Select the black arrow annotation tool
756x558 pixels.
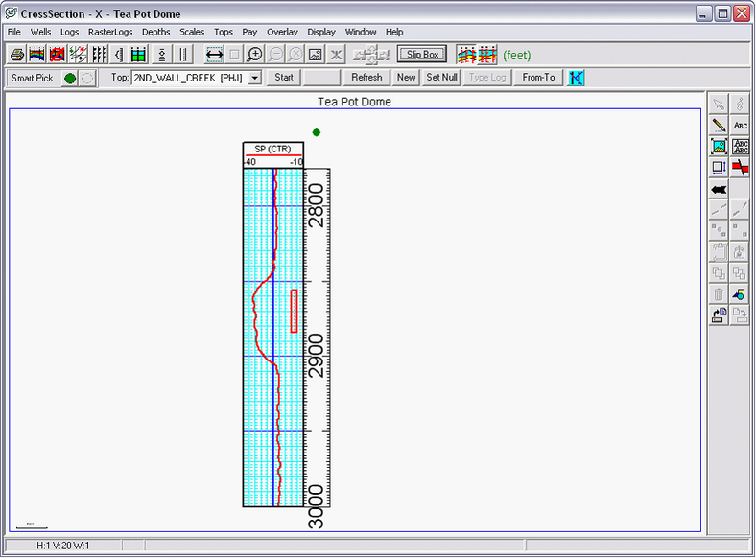coord(719,189)
